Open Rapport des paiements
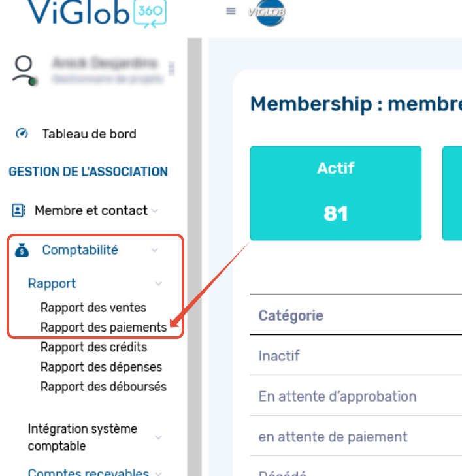Image resolution: width=462 pixels, height=476 pixels. tap(104, 327)
